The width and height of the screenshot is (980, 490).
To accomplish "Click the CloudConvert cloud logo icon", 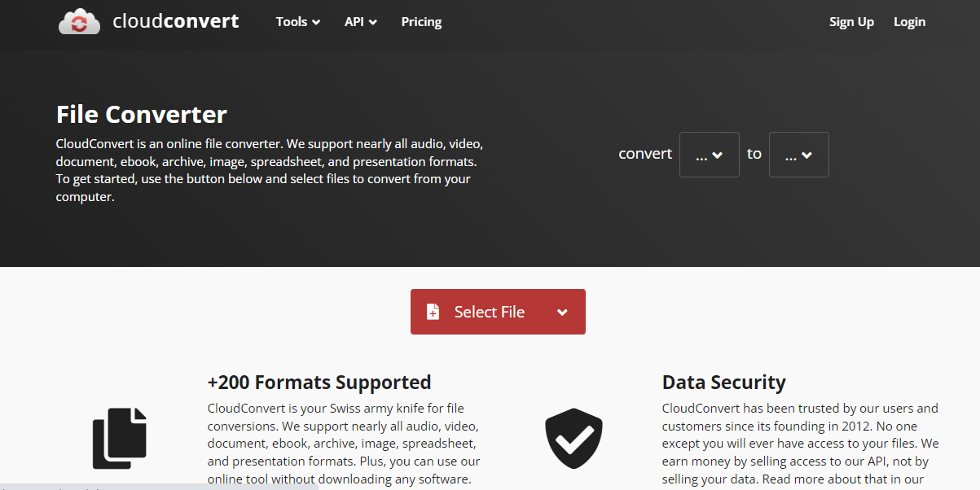I will (79, 21).
